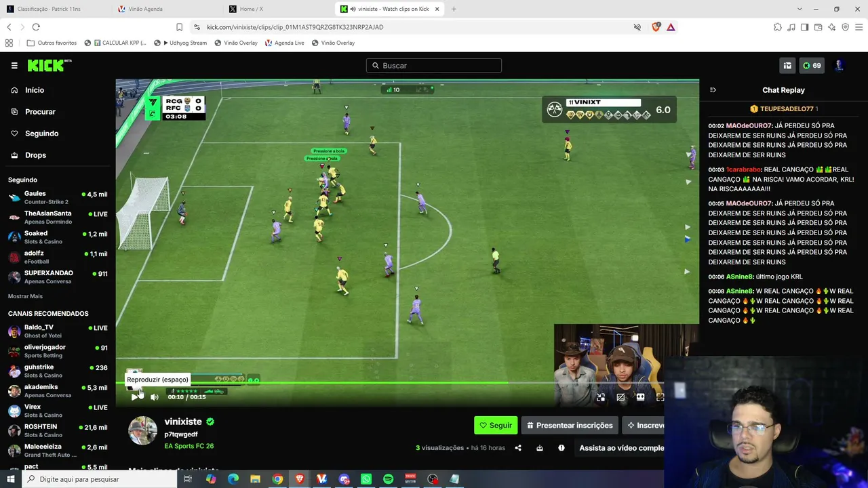This screenshot has height=488, width=868.
Task: Open the Kicks points balance showing 69
Action: pos(812,66)
